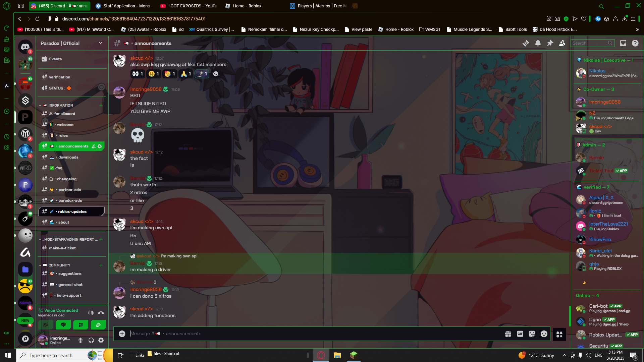Open Paradox | Official server dropdown
This screenshot has height=362, width=644.
[100, 43]
